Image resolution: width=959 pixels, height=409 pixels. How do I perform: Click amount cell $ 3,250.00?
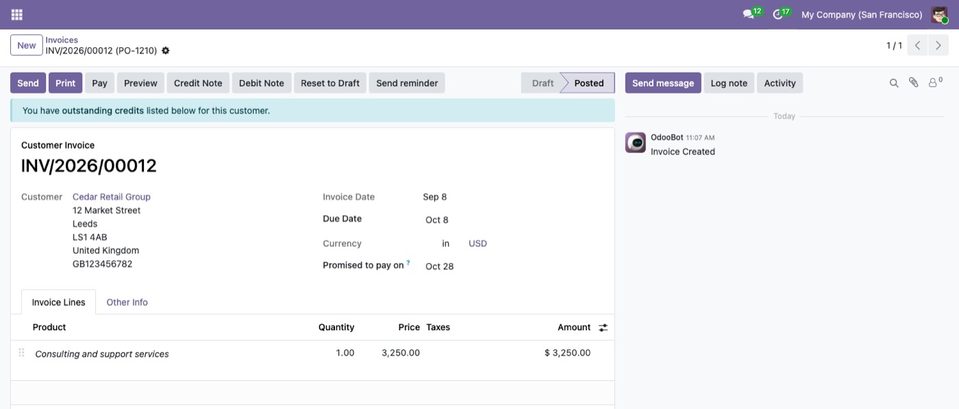568,353
